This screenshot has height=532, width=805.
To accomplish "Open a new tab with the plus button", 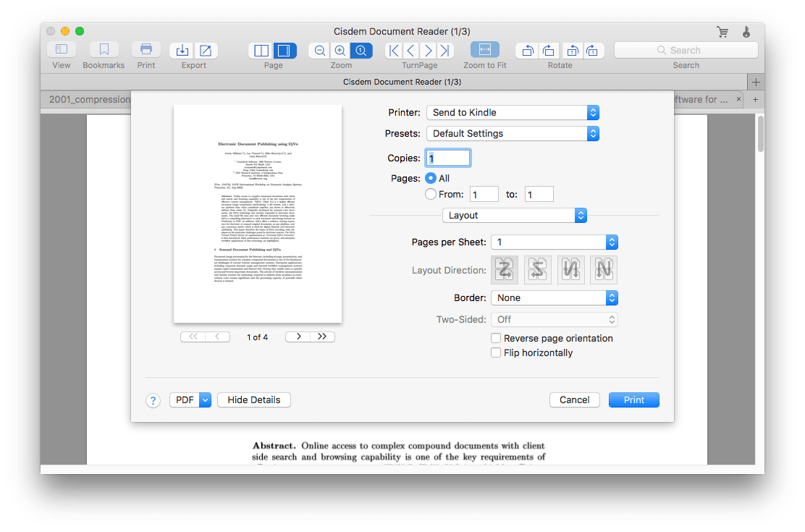I will [756, 99].
